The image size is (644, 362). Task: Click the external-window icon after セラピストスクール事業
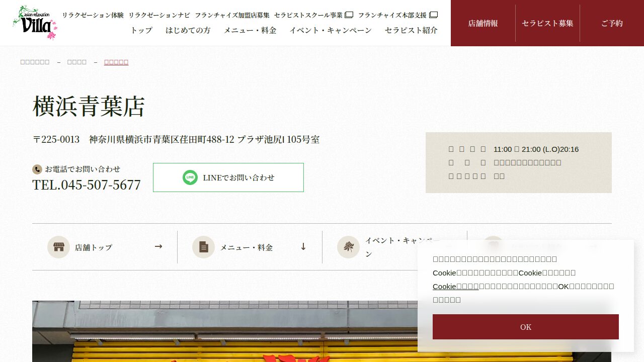coord(349,15)
